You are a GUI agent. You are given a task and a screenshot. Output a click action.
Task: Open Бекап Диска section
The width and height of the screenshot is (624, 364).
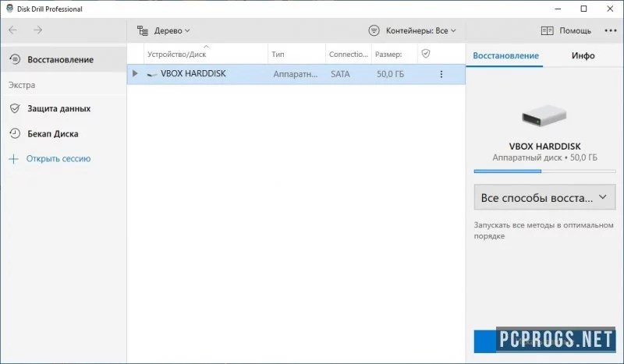53,133
